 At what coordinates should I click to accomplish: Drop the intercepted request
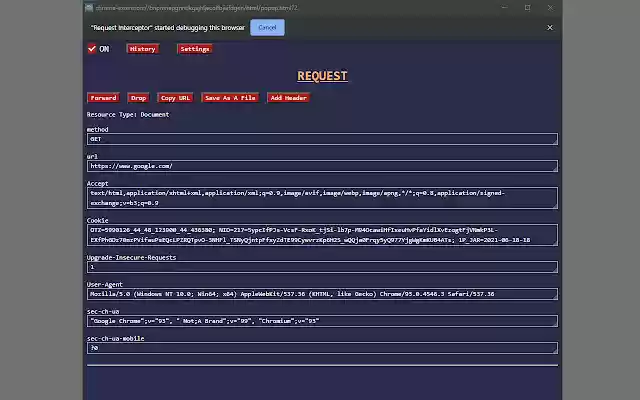coord(138,98)
